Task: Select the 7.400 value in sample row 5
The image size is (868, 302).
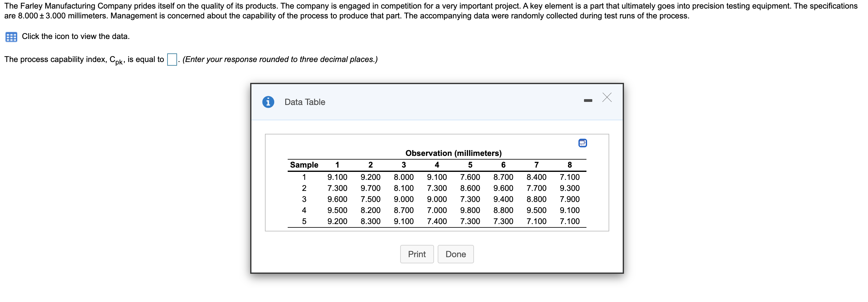Action: [437, 221]
